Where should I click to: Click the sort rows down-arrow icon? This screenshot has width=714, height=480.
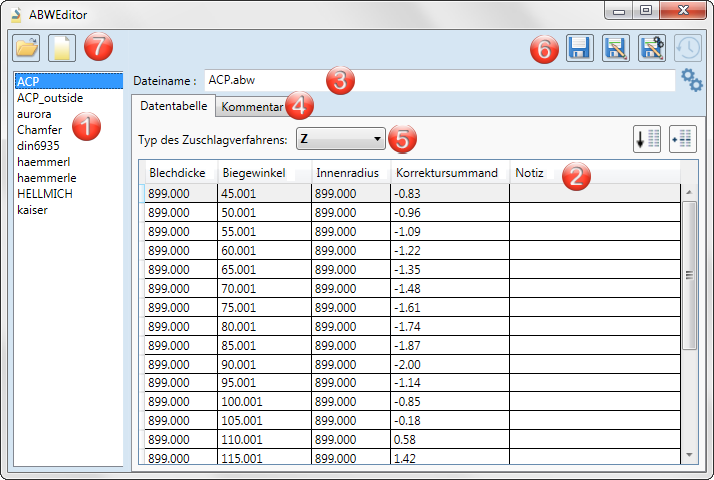tap(647, 139)
